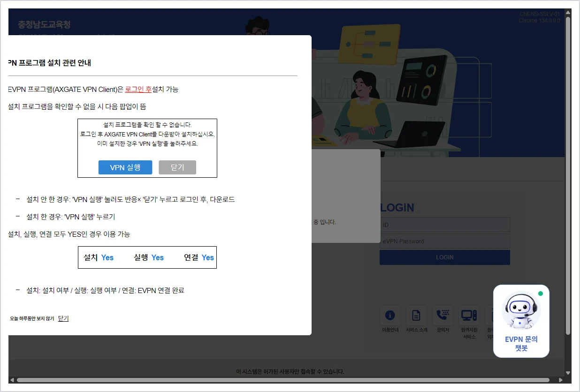
Task: Open the EVPN 문의 챗봇 robot widget
Action: coord(521,321)
